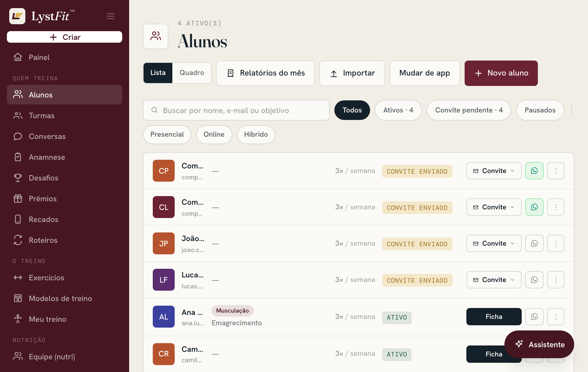Image resolution: width=588 pixels, height=372 pixels.
Task: Open WhatsApp for João's row
Action: pos(534,243)
